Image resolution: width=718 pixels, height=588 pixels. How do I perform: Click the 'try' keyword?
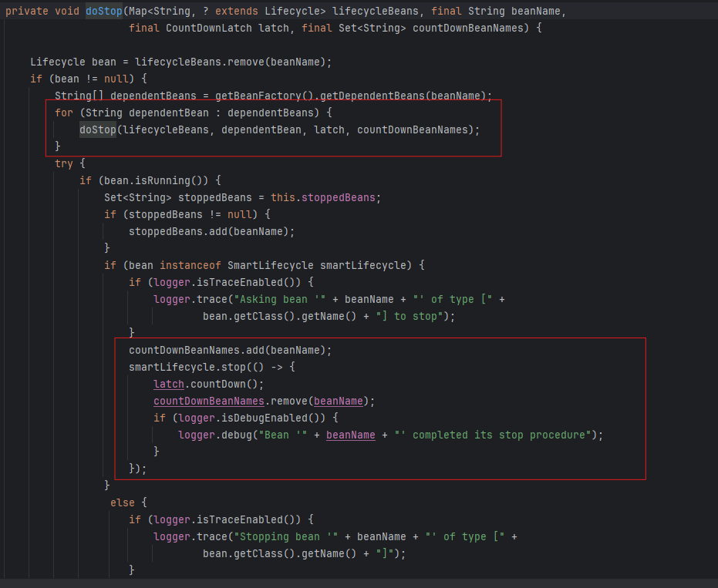pos(64,164)
